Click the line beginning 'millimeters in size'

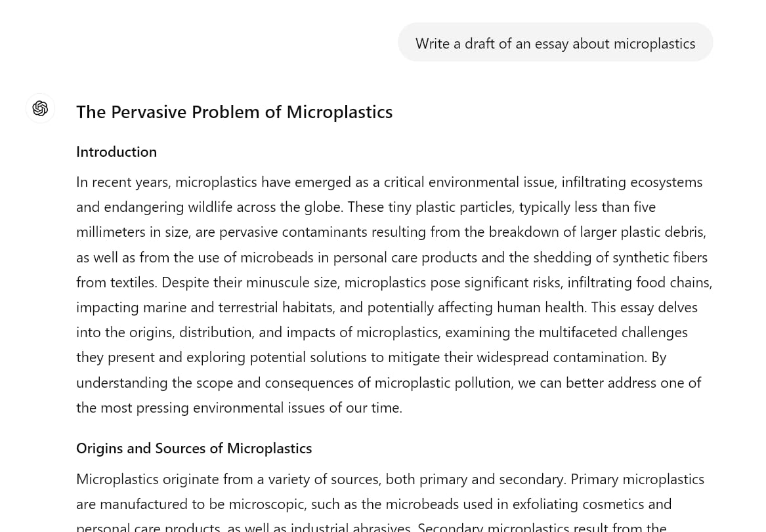(x=391, y=232)
